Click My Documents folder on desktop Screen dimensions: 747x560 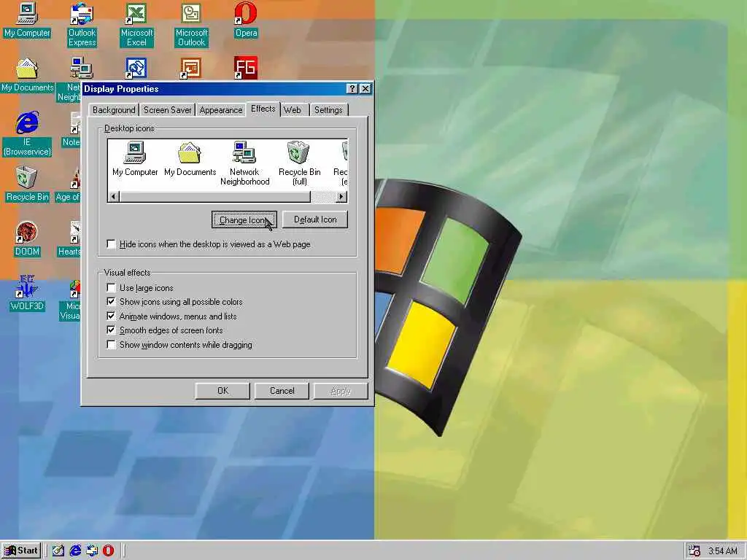tap(27, 75)
